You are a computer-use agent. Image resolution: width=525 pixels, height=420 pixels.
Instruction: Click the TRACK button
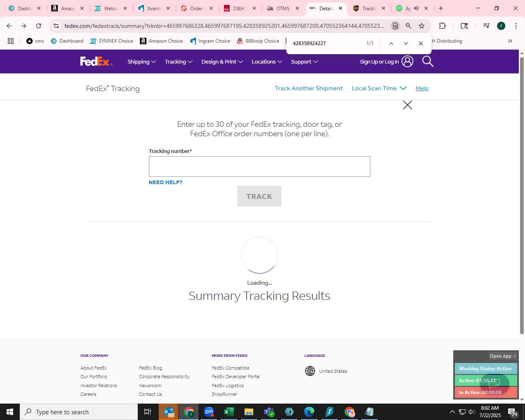tap(259, 196)
